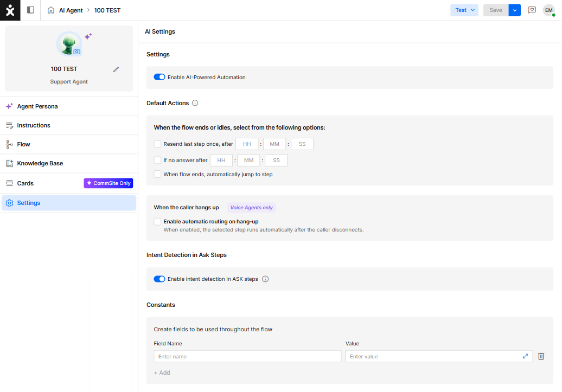
Task: Click MM field of Resend last step
Action: pyautogui.click(x=274, y=144)
